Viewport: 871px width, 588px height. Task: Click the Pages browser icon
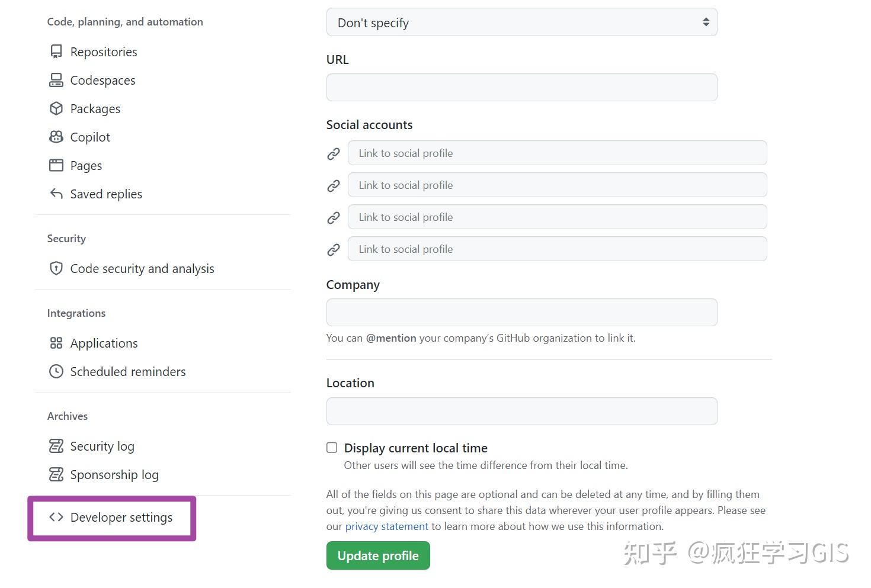coord(56,165)
